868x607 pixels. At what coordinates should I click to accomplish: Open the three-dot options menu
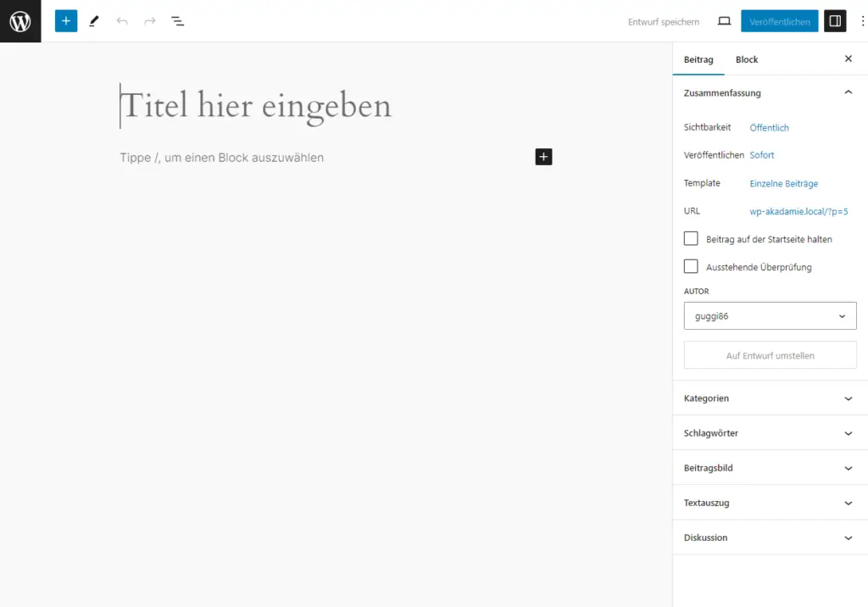pyautogui.click(x=862, y=21)
